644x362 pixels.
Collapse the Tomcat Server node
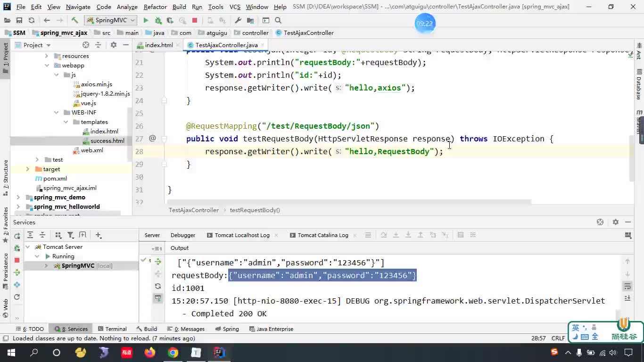pyautogui.click(x=28, y=247)
